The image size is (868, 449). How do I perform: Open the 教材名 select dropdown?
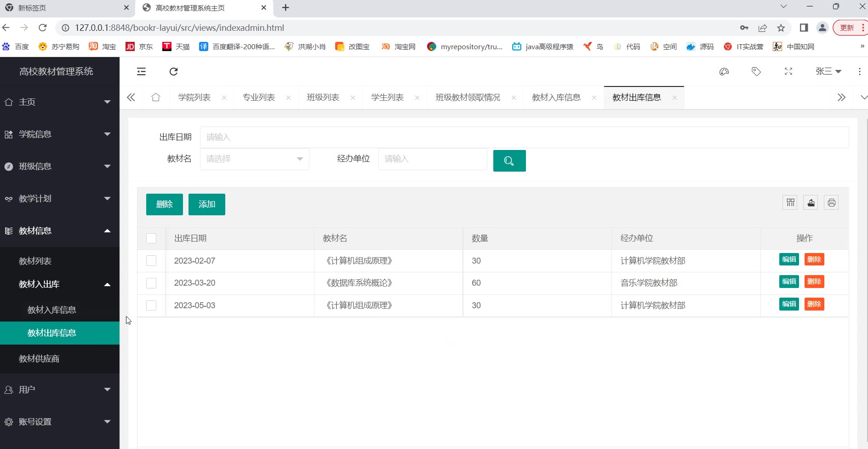(x=255, y=159)
